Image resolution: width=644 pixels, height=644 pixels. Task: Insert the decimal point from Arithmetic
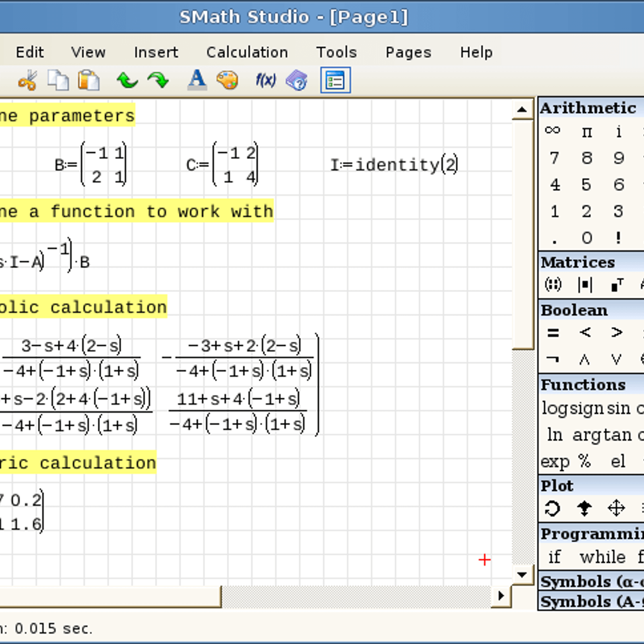pyautogui.click(x=555, y=242)
